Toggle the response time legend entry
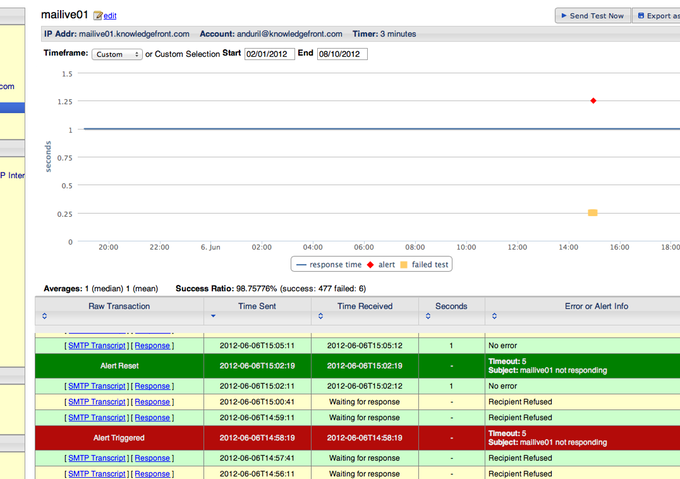The width and height of the screenshot is (680, 479). (x=329, y=264)
